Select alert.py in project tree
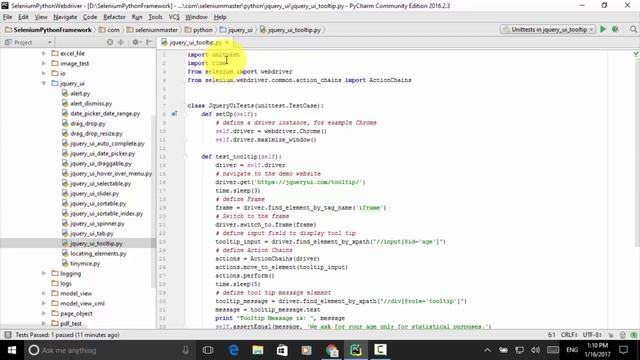The width and height of the screenshot is (640, 360). [x=80, y=93]
